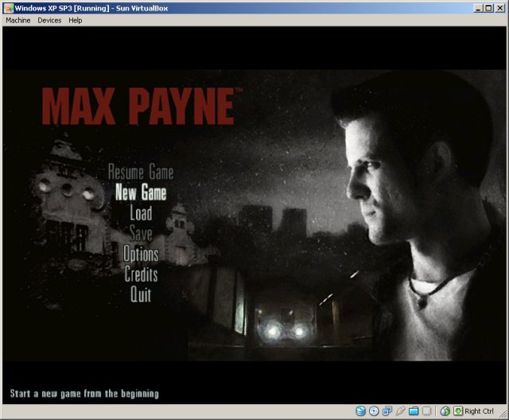Click the network adapter status icon

[387, 411]
